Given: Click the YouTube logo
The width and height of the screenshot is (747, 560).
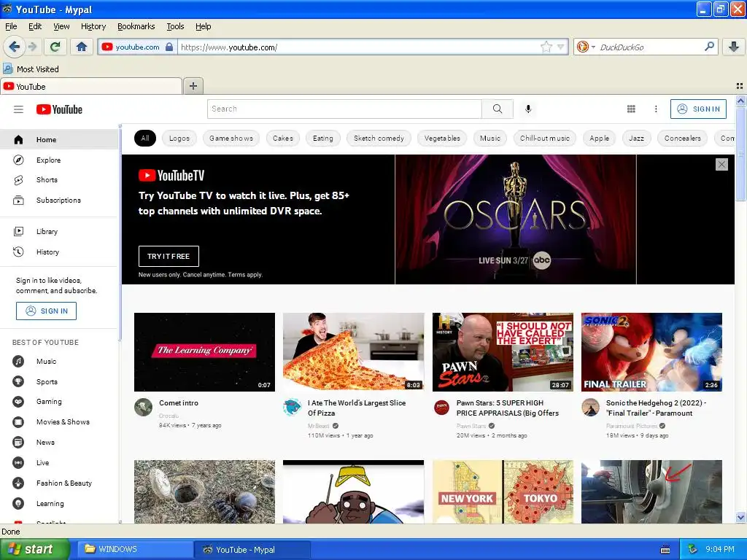Looking at the screenshot, I should pos(60,109).
